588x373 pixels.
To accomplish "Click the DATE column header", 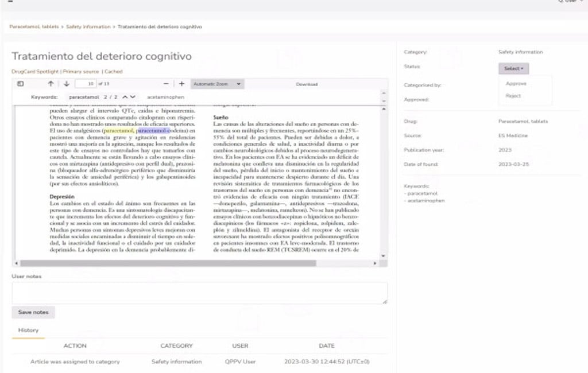I will click(x=327, y=345).
